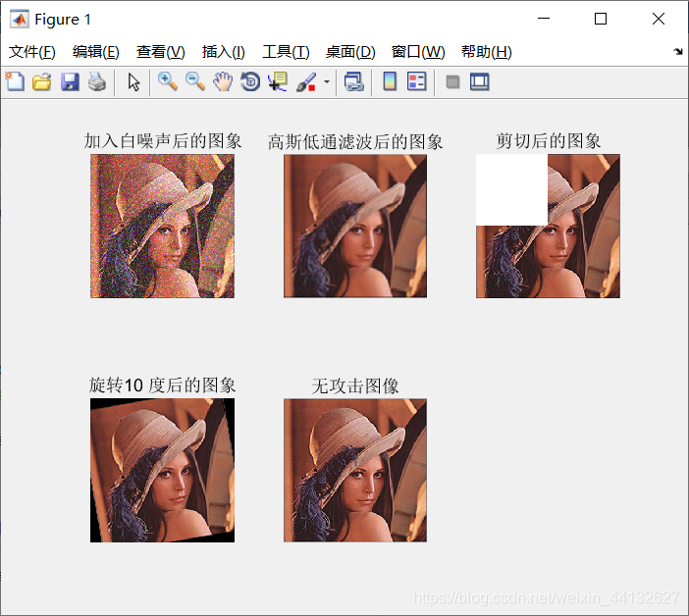Click the title 高斯低通滤波后的图象
The image size is (689, 616).
(355, 142)
